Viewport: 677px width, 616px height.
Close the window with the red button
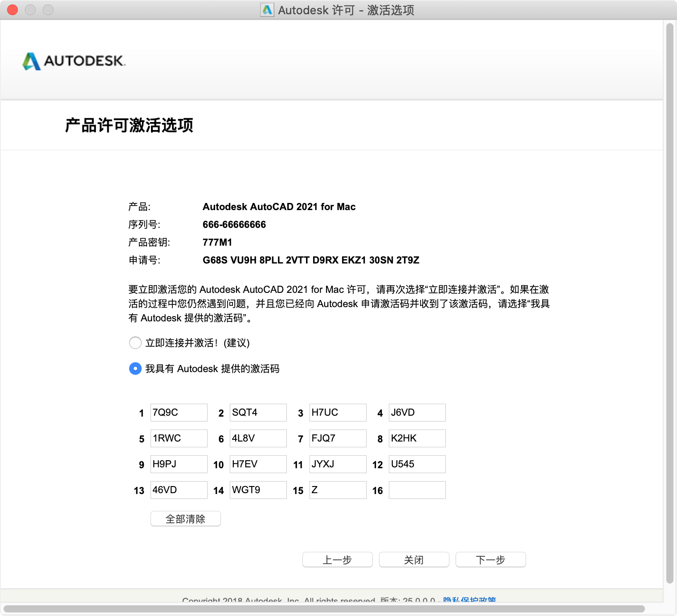click(12, 10)
